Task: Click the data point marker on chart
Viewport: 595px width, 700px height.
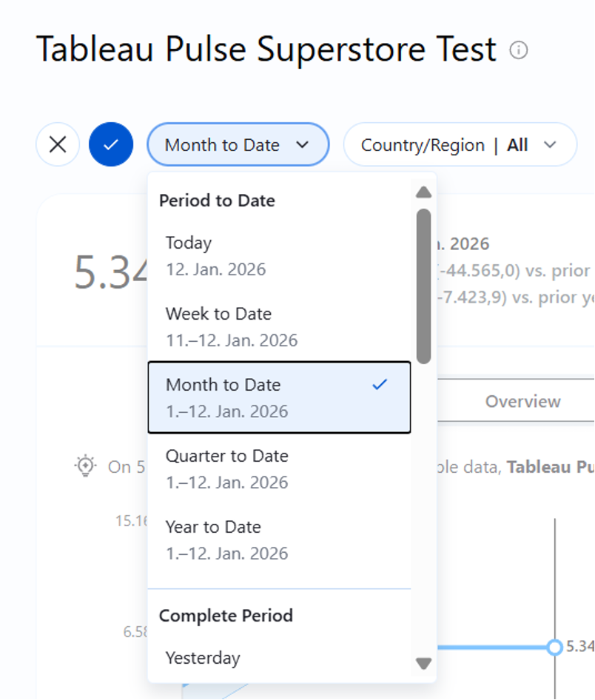Action: [554, 647]
